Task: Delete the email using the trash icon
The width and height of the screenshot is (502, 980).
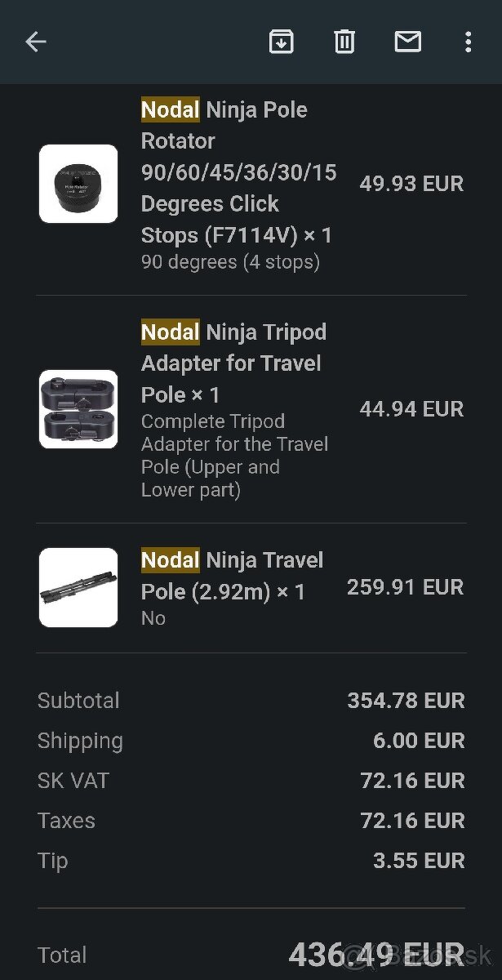Action: click(x=344, y=41)
